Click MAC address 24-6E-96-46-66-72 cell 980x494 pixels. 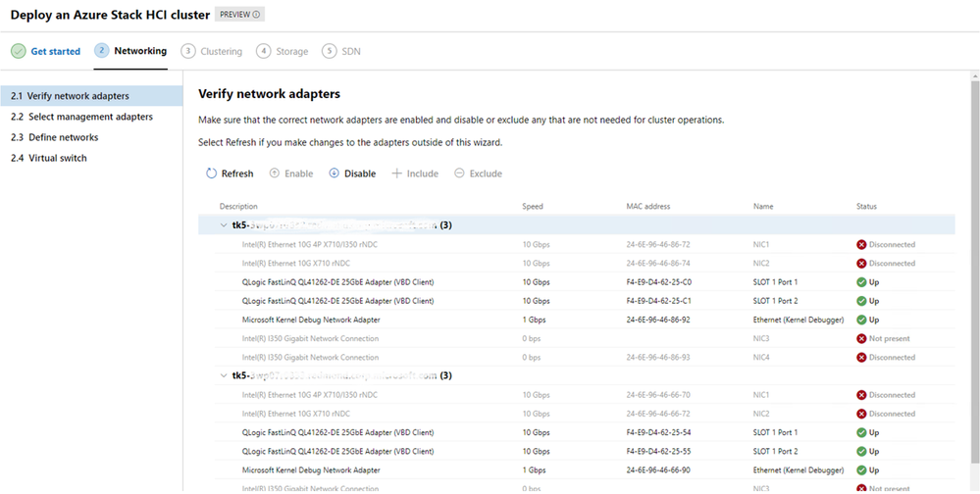(x=658, y=414)
